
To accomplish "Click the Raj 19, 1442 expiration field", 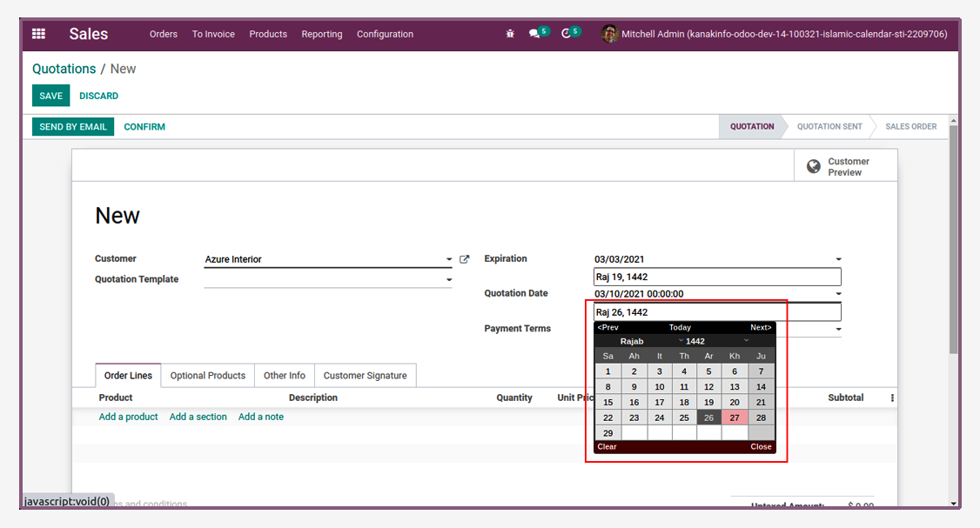I will 717,277.
